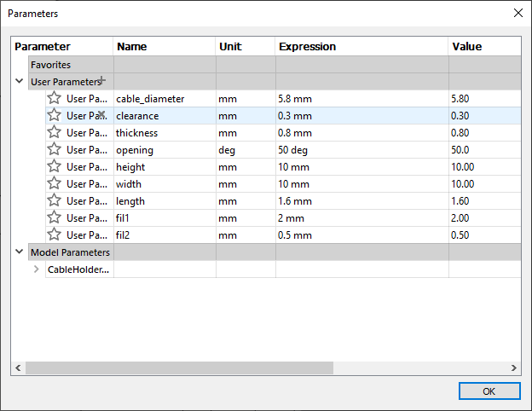Screen dimensions: 532x411
Task: Add new user parameter with plus icon
Action: (x=102, y=80)
